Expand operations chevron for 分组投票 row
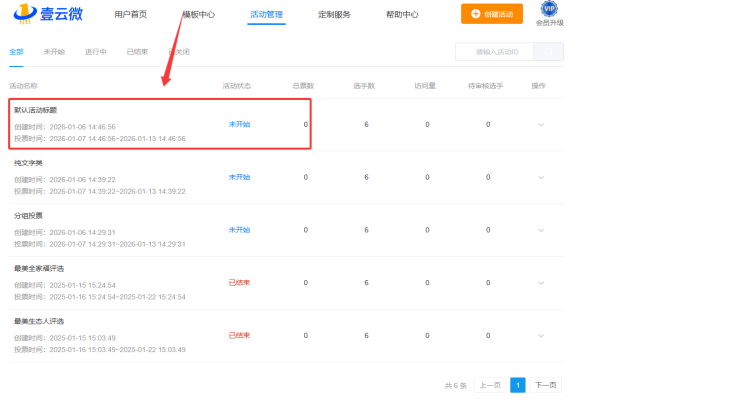The height and width of the screenshot is (413, 750). (x=541, y=230)
